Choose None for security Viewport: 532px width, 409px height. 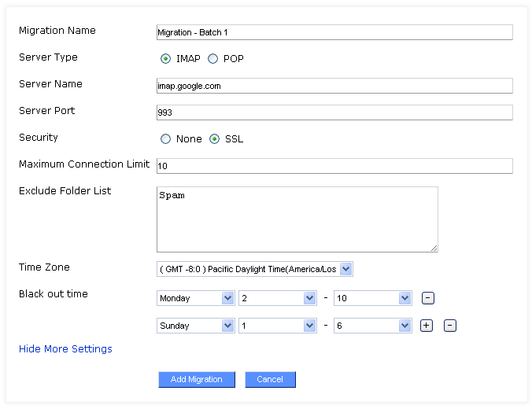[x=166, y=139]
